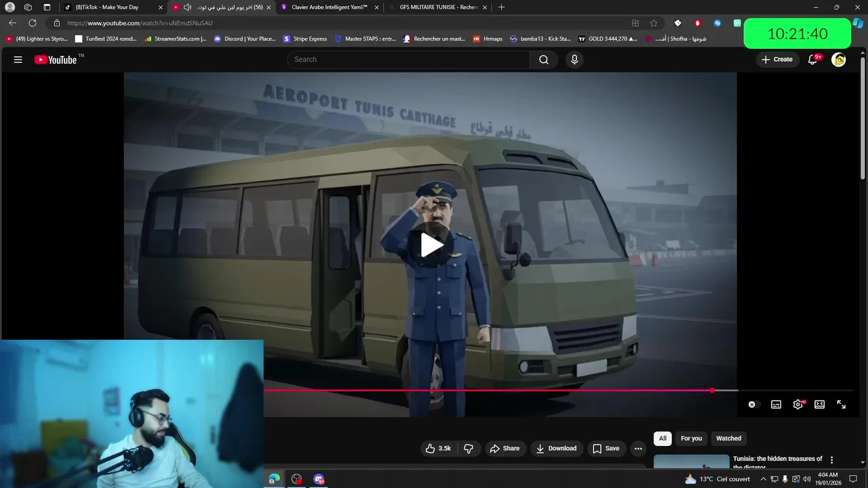Image resolution: width=868 pixels, height=488 pixels.
Task: Play the video with center play button
Action: 431,245
